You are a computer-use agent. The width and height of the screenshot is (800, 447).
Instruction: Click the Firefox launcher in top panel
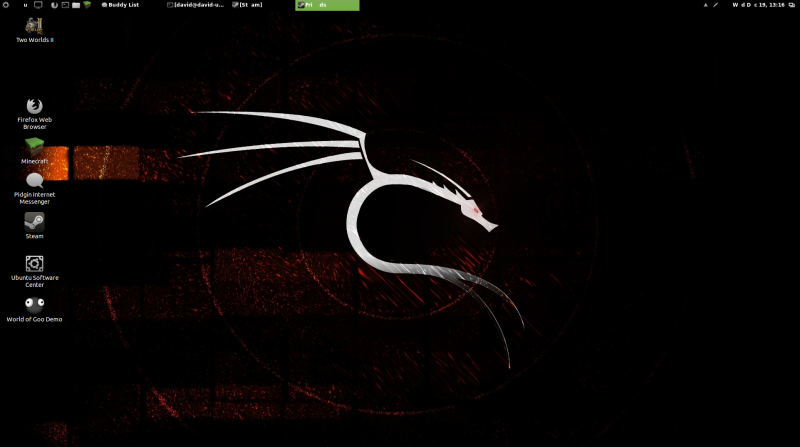coord(54,5)
